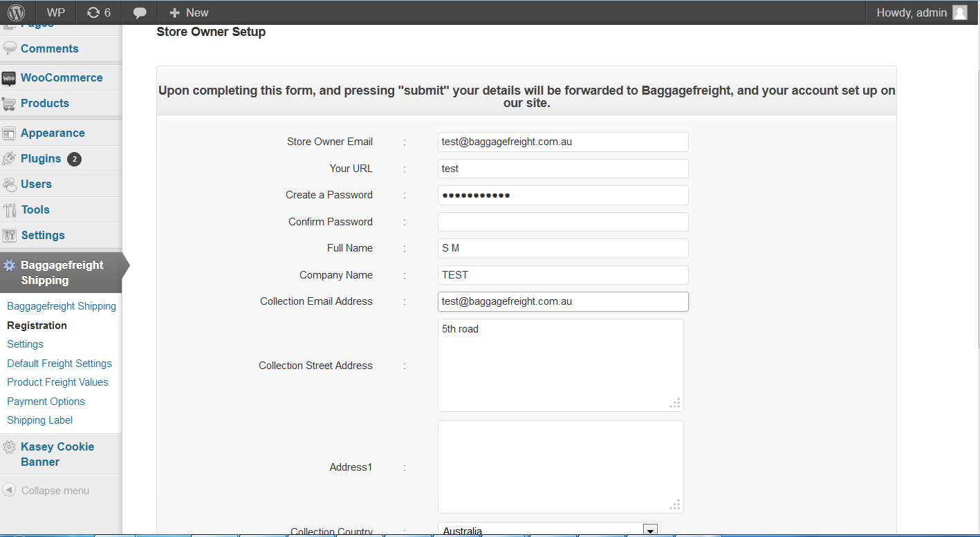
Task: Click the Tools wrench icon
Action: [x=10, y=210]
